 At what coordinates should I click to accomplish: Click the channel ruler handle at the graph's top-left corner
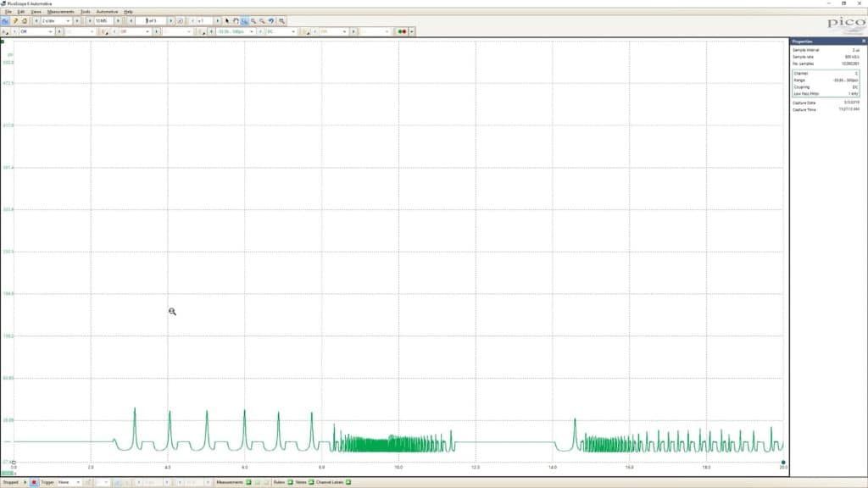[x=3, y=42]
